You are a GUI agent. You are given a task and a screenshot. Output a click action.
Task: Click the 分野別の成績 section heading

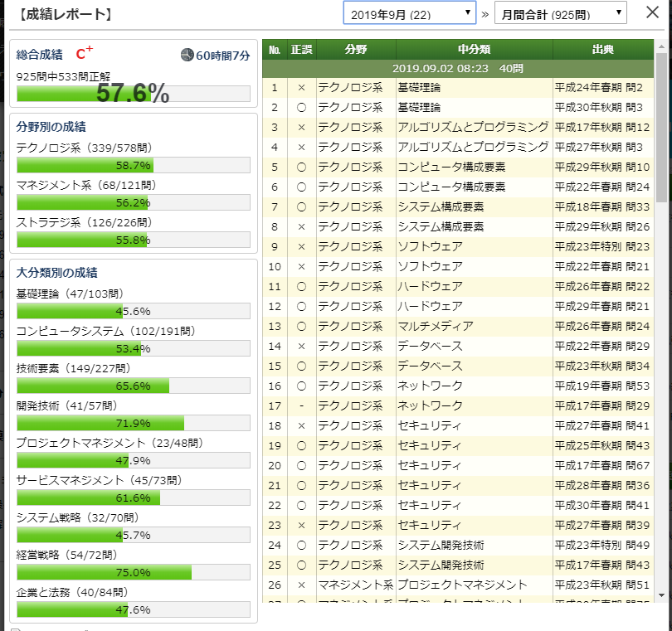click(x=51, y=127)
